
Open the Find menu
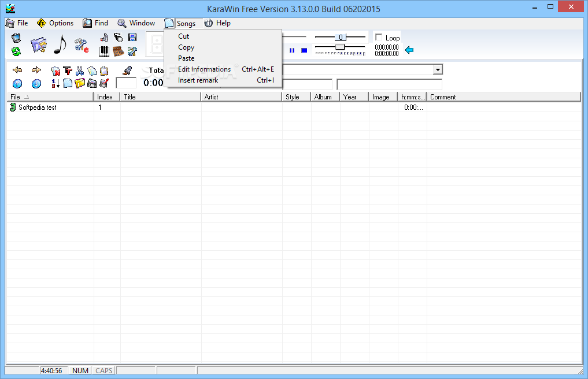click(95, 23)
